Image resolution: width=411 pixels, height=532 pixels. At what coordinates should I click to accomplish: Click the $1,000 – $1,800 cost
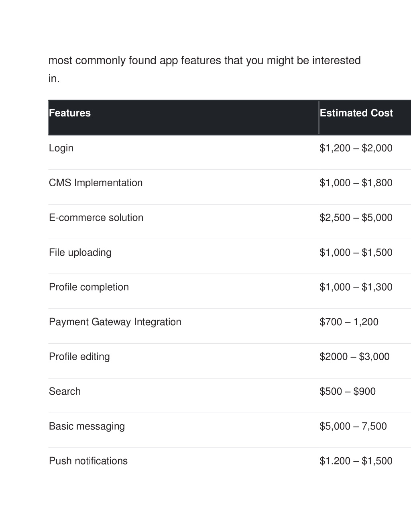[356, 183]
